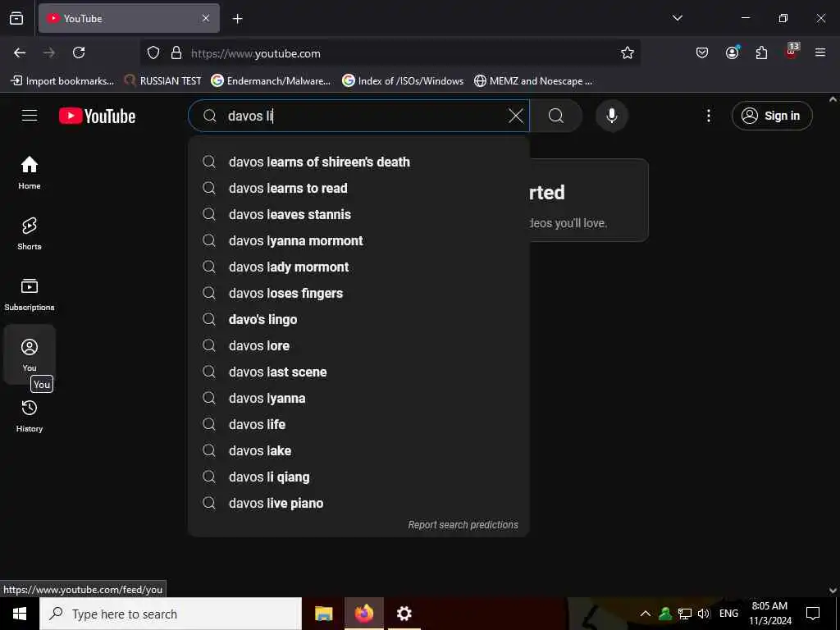
Task: Reload the page with refresh button
Action: pyautogui.click(x=79, y=52)
